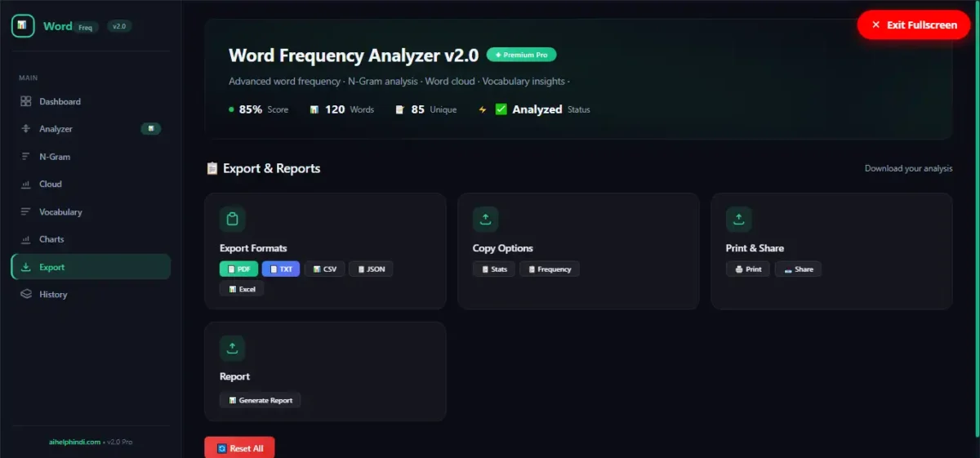Click the X icon in Exit Fullscreen

tap(876, 24)
